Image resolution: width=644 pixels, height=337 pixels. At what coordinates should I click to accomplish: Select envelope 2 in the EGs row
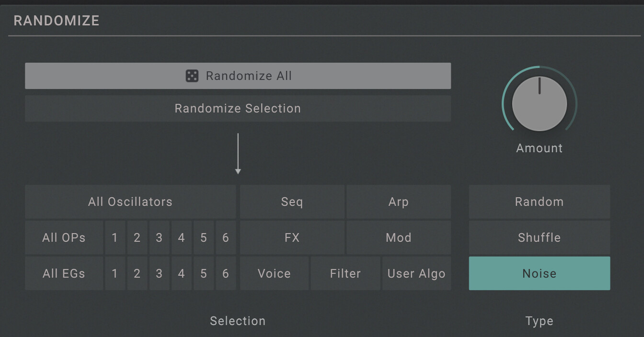(x=137, y=273)
